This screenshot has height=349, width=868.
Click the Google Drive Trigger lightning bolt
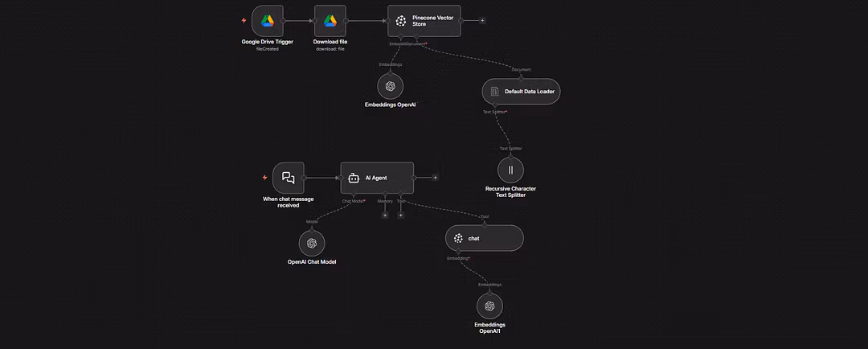(x=244, y=20)
